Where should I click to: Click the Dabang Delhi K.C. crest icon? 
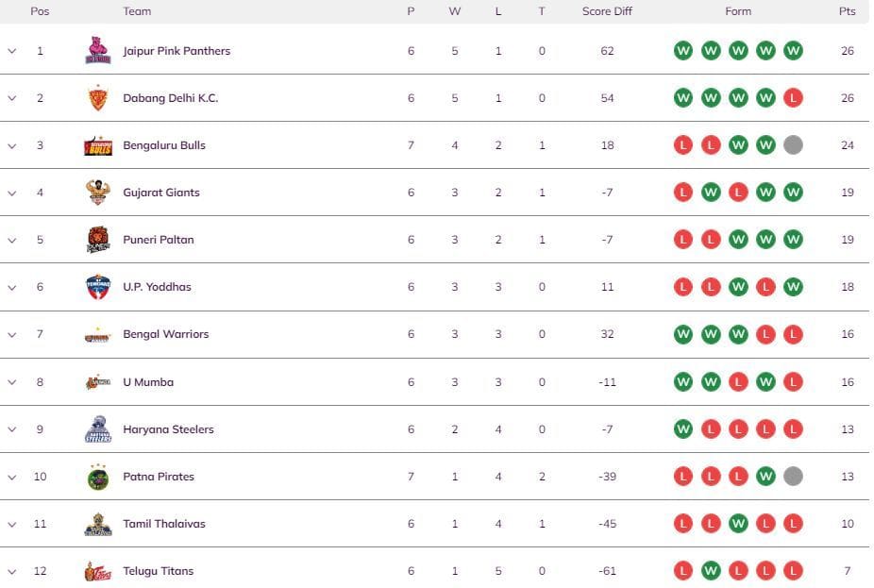coord(98,97)
